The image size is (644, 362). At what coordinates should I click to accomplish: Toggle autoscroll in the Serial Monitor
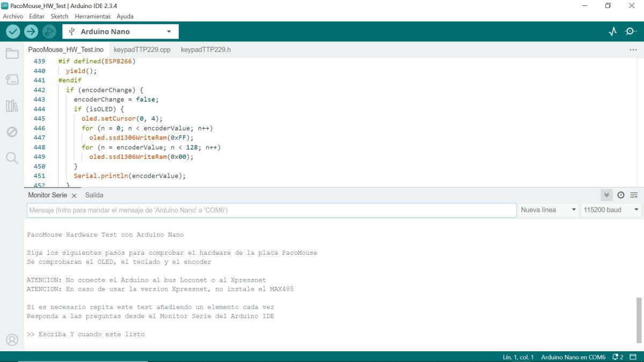[606, 195]
